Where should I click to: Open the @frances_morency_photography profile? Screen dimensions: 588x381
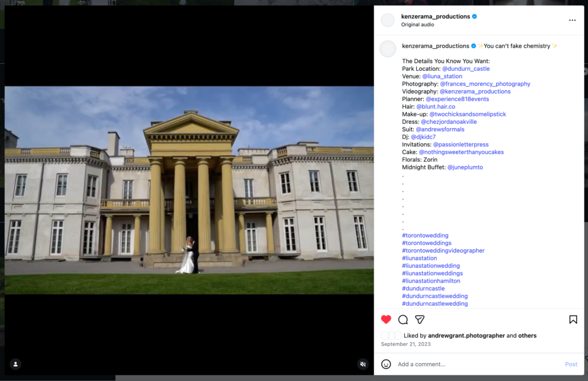485,84
